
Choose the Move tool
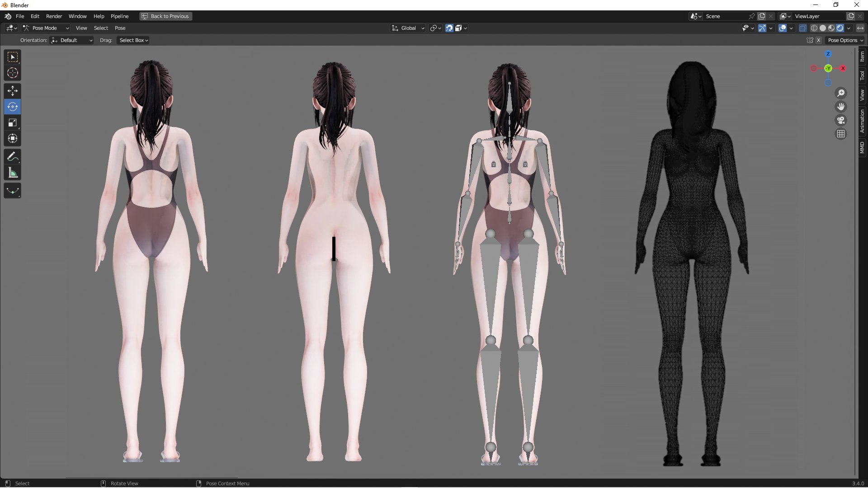click(x=13, y=91)
